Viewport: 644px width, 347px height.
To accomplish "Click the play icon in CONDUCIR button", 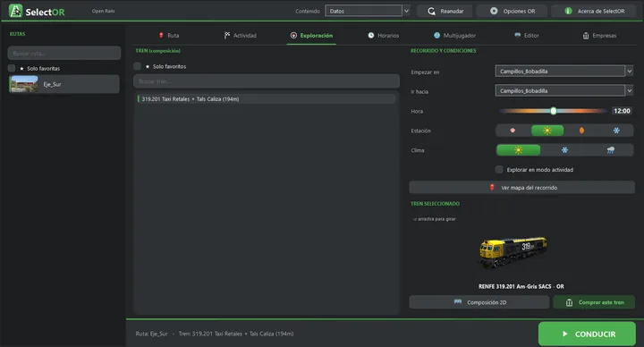I will click(x=565, y=334).
